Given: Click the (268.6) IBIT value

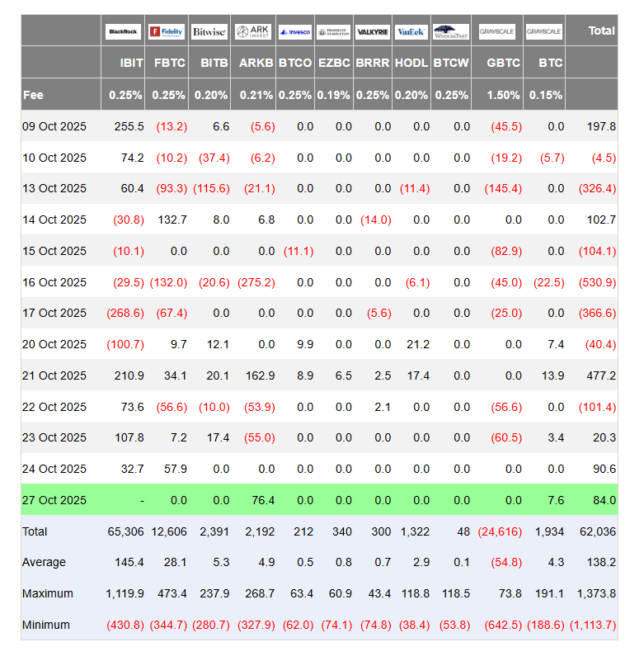Looking at the screenshot, I should coord(125,313).
